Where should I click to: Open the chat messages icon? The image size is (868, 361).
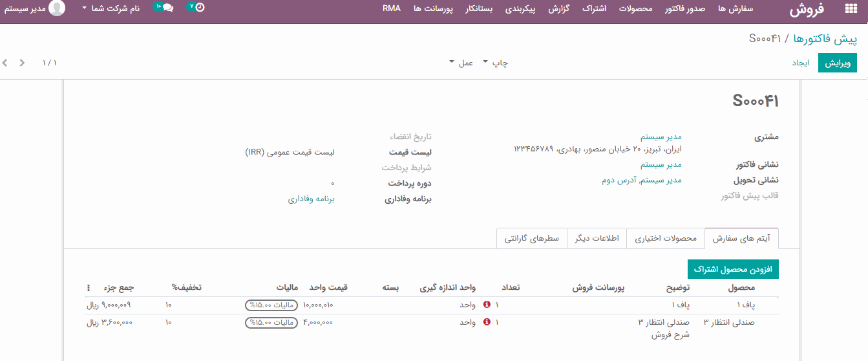coord(167,8)
